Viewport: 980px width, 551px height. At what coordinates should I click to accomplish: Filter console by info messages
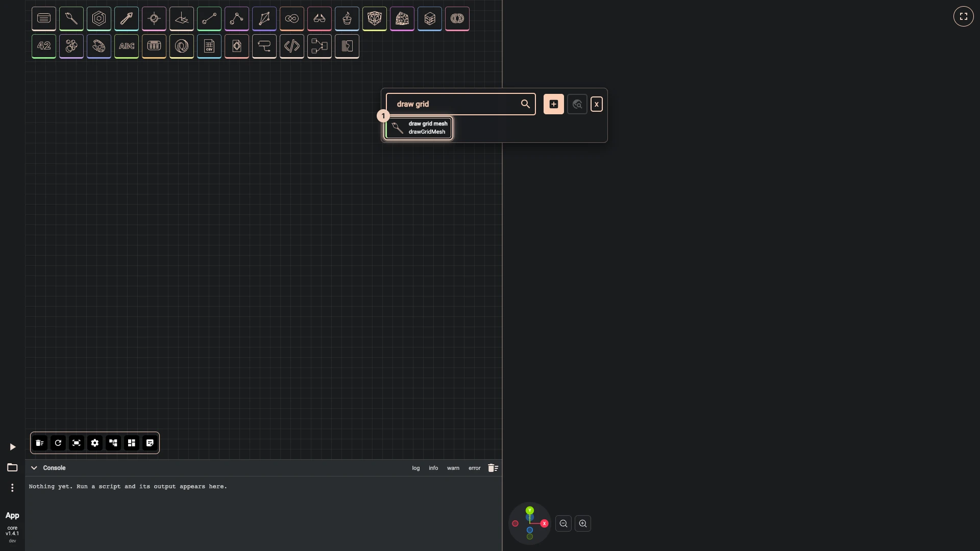tap(433, 468)
